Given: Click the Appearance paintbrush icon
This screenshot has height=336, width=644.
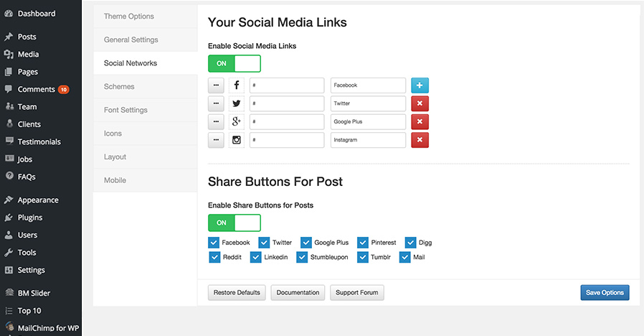Looking at the screenshot, I should point(9,200).
